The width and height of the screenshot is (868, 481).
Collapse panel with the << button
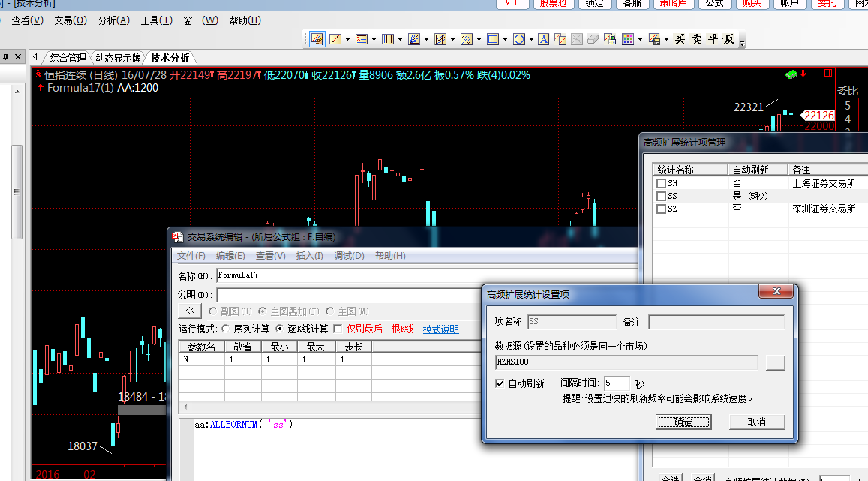pyautogui.click(x=190, y=311)
